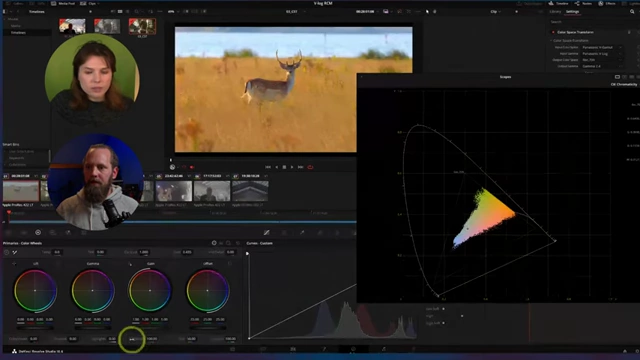
Task: Select the Timelines bin in the media pool
Action: pyautogui.click(x=18, y=33)
